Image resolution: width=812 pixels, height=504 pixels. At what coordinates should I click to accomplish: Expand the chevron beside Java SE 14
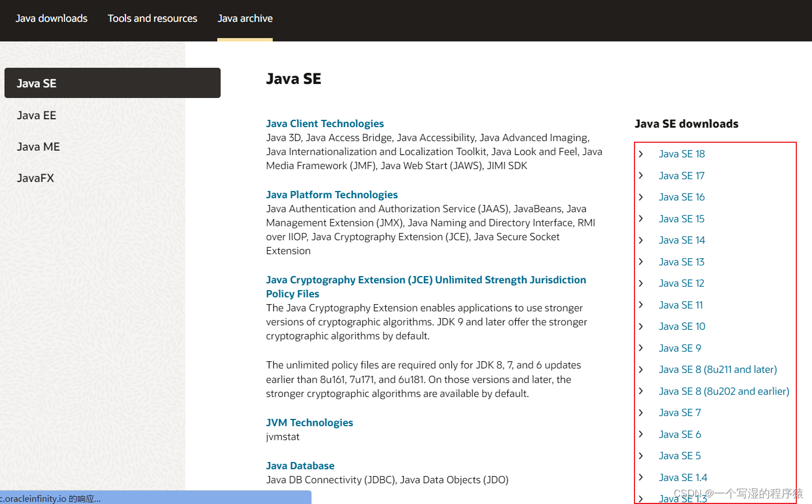pyautogui.click(x=641, y=240)
